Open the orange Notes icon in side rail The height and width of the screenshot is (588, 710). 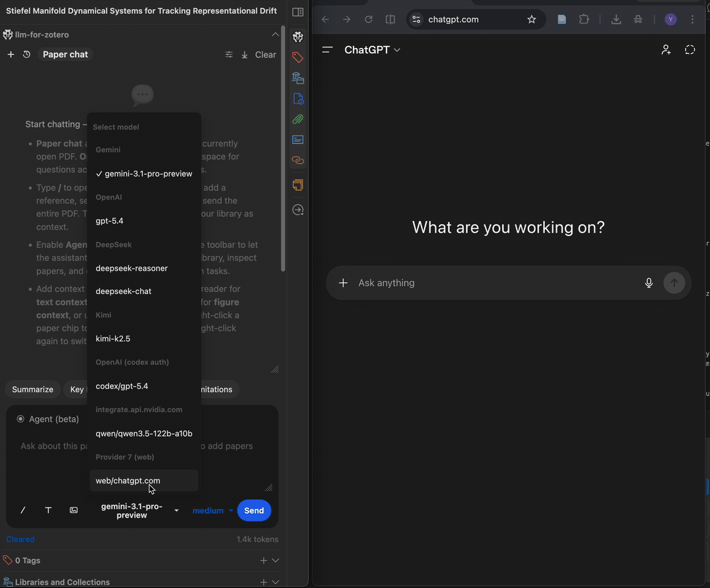[298, 185]
